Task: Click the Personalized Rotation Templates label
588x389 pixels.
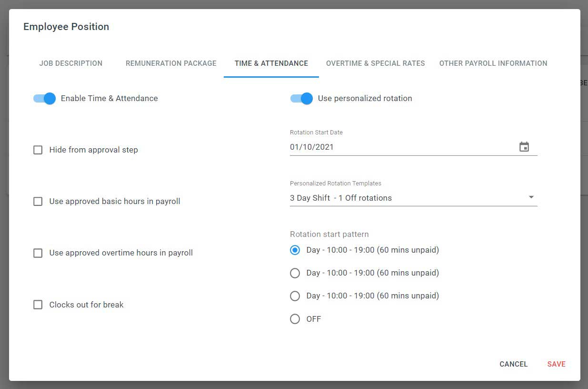Action: (336, 183)
